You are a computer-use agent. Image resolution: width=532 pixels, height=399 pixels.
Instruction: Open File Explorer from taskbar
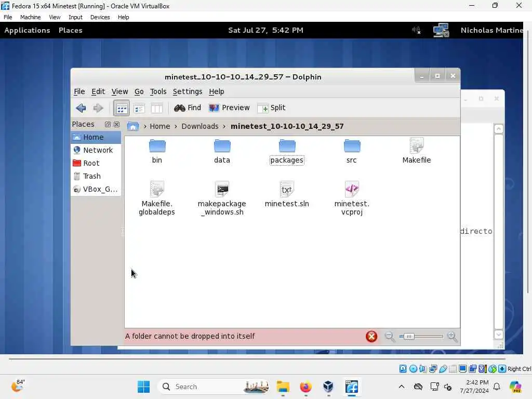pos(283,387)
